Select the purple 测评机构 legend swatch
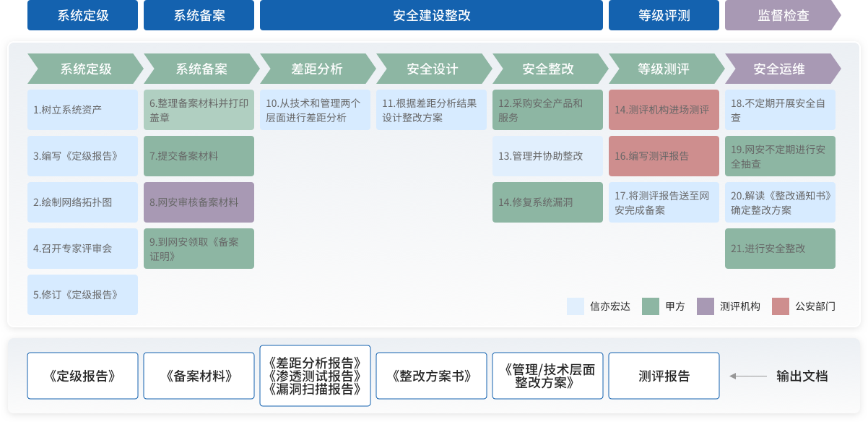 tap(706, 306)
